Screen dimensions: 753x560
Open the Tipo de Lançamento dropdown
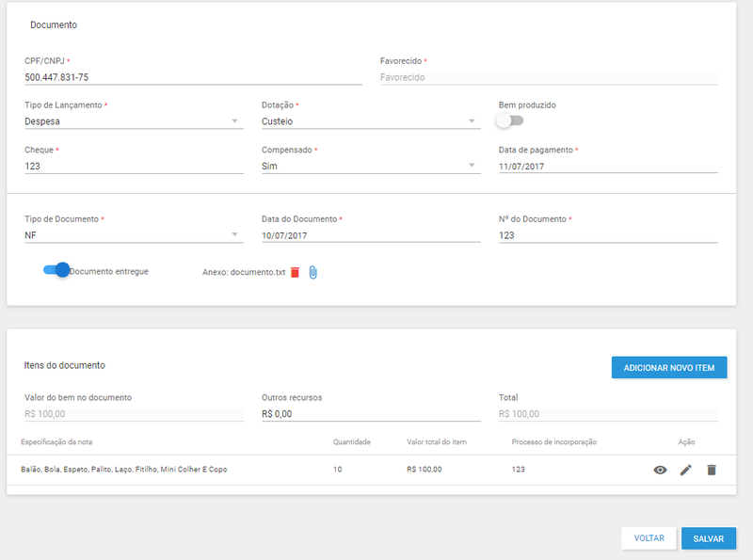pos(134,121)
